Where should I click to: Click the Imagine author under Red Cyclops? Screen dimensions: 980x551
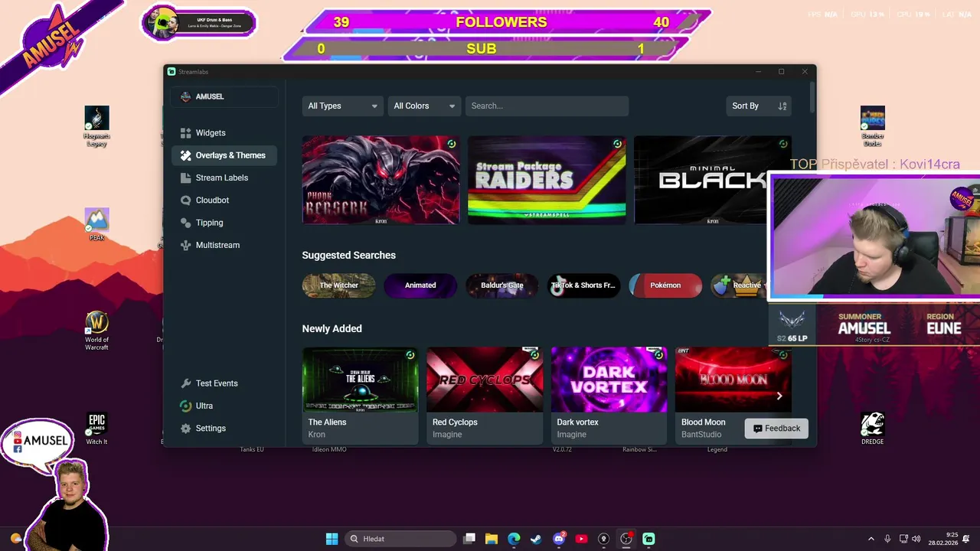point(447,435)
